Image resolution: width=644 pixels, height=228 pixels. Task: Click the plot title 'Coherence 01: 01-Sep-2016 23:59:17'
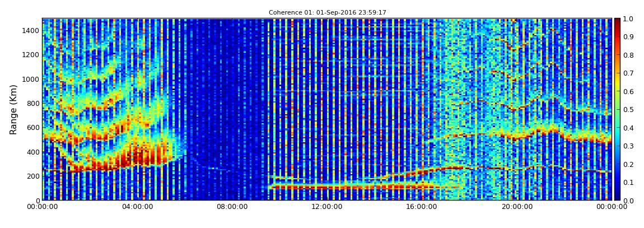pos(328,13)
